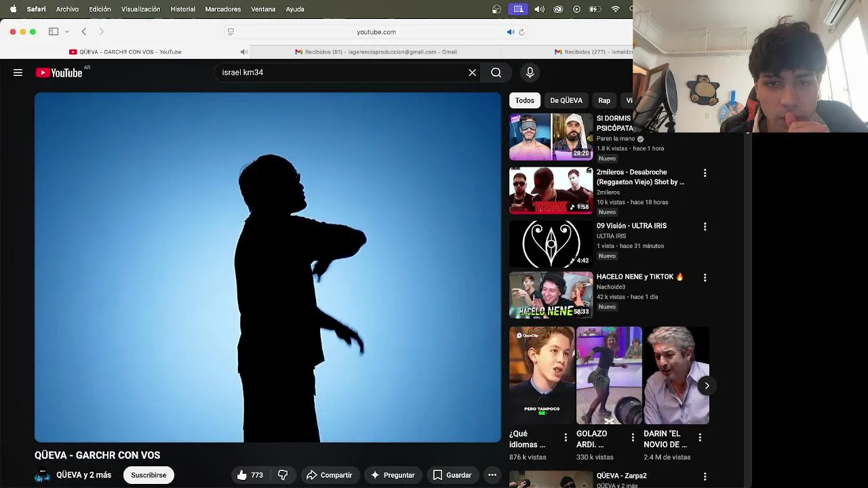The width and height of the screenshot is (868, 488).
Task: Open the Nachoide3 channel name
Action: coord(611,287)
